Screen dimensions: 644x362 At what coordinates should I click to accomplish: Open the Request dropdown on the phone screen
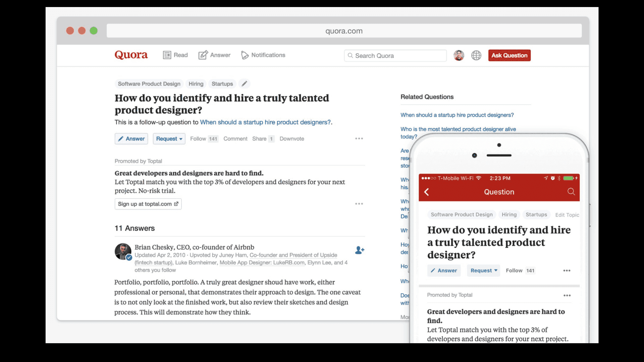click(x=483, y=270)
